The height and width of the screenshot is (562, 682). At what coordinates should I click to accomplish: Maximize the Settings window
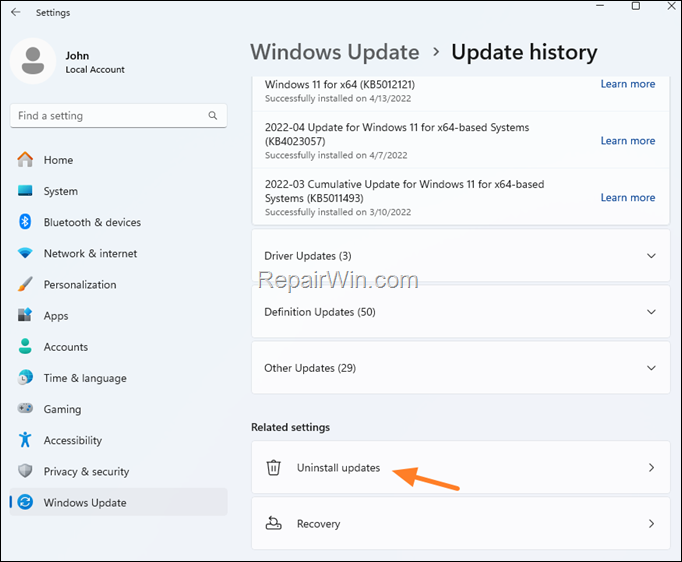(x=635, y=6)
